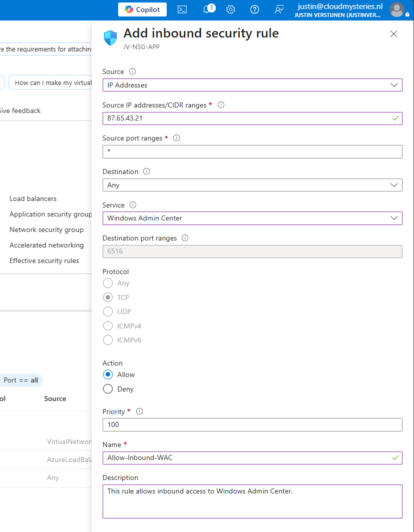Edit the Priority field showing 100

252,425
